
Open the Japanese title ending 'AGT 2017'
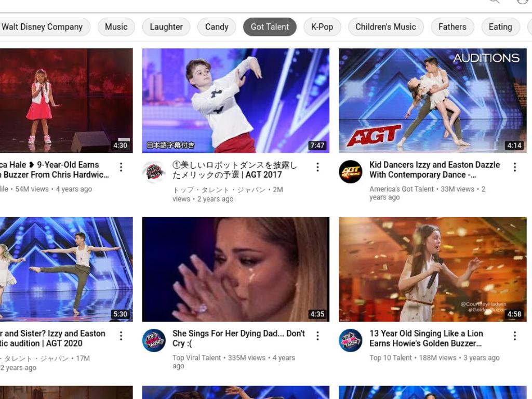[x=235, y=170]
